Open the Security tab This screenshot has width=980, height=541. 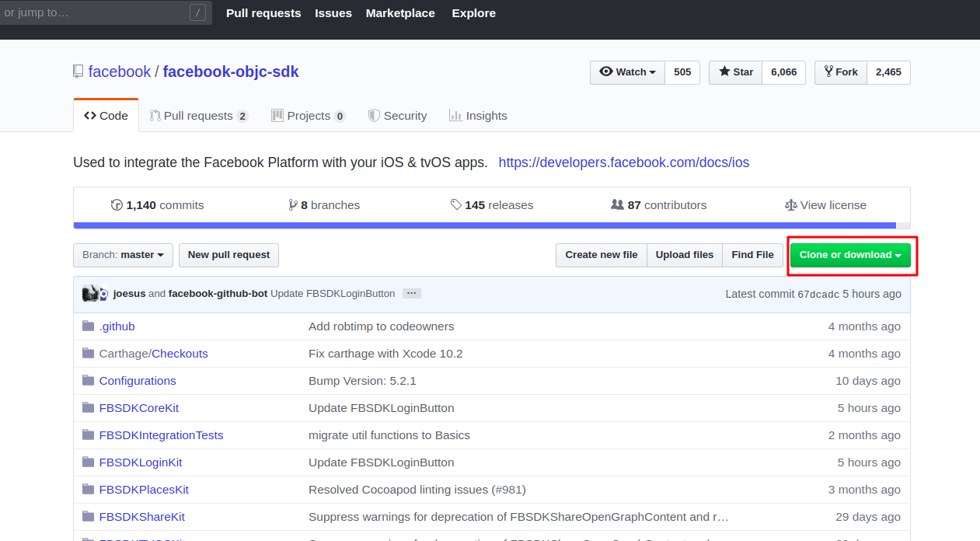tap(397, 116)
